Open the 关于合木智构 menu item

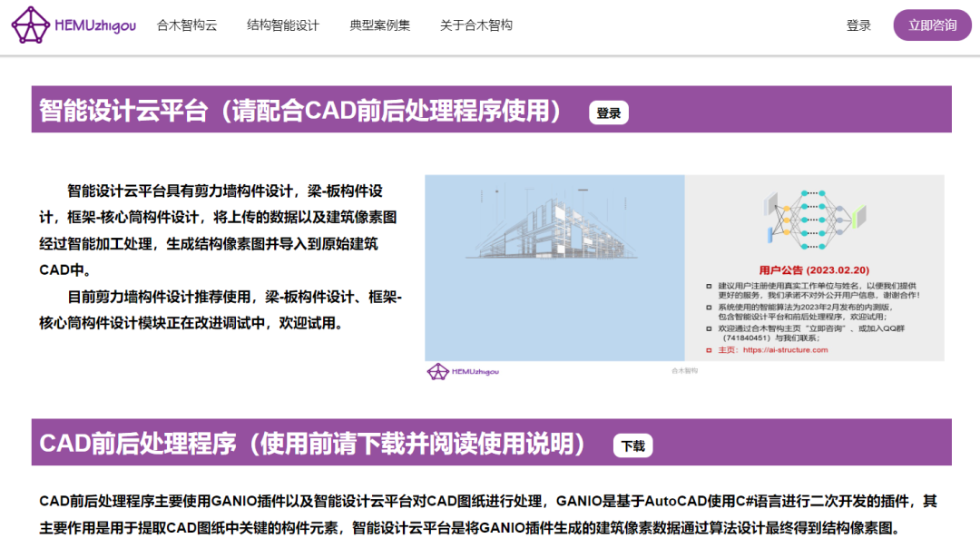476,25
